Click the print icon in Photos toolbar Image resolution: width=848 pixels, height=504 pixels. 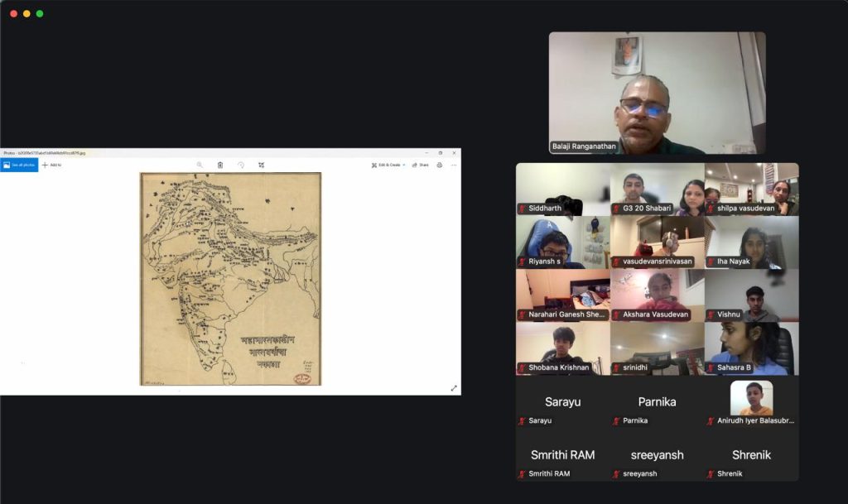pos(440,165)
